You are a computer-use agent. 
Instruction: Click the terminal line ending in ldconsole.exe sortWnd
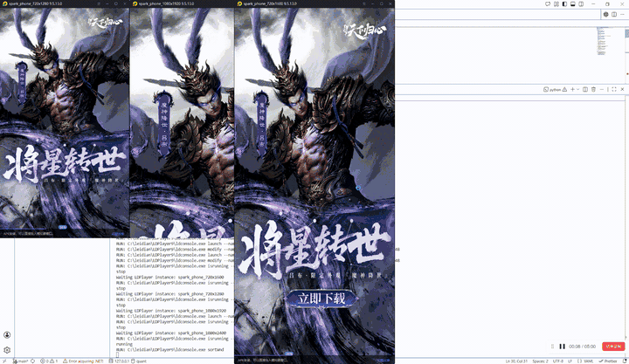pos(170,349)
